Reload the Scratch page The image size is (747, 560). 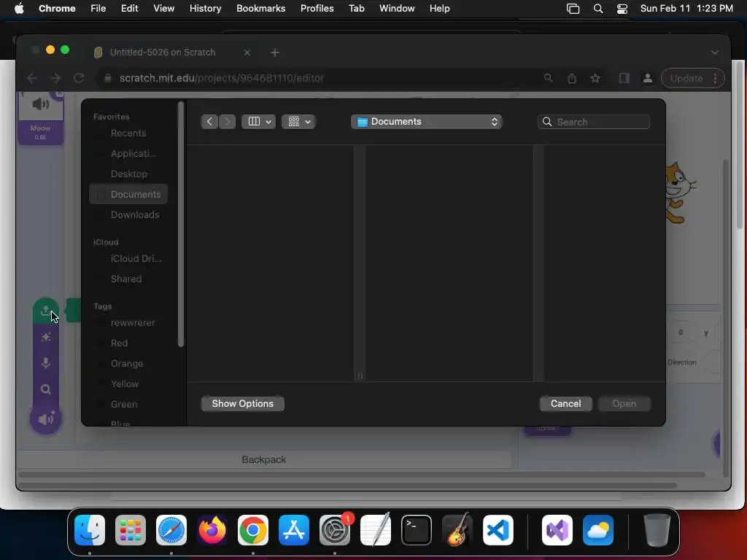[x=79, y=78]
